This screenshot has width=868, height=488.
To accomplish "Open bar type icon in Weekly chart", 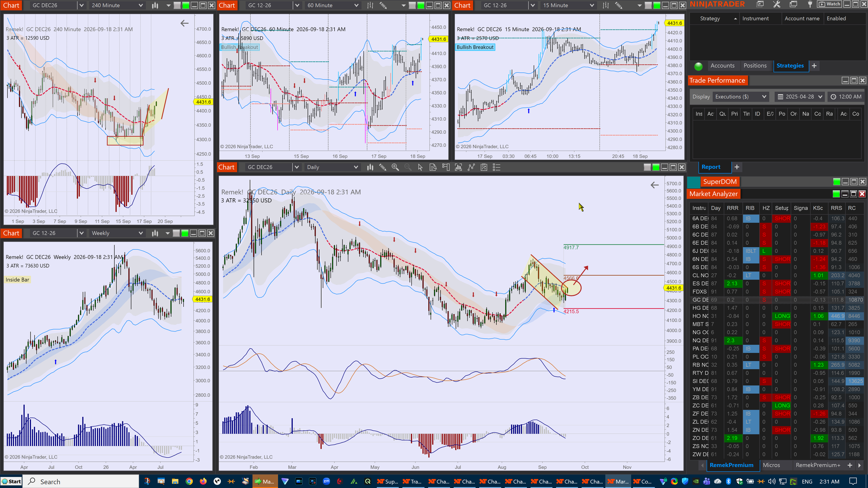I will (155, 233).
